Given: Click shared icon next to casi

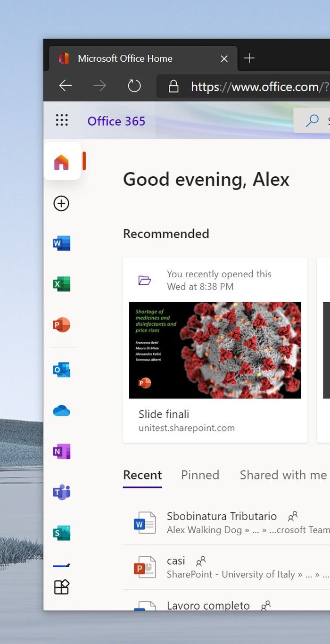Looking at the screenshot, I should click(x=201, y=561).
